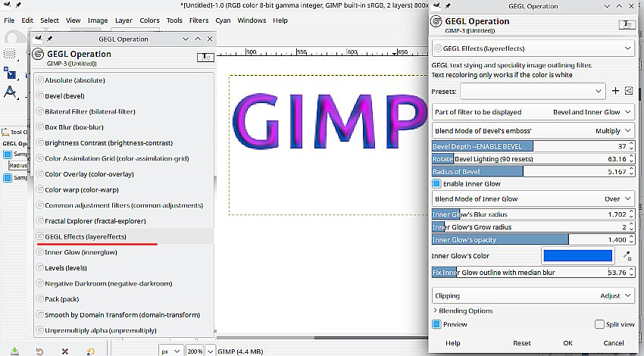Open the Cyan menu

pos(223,20)
